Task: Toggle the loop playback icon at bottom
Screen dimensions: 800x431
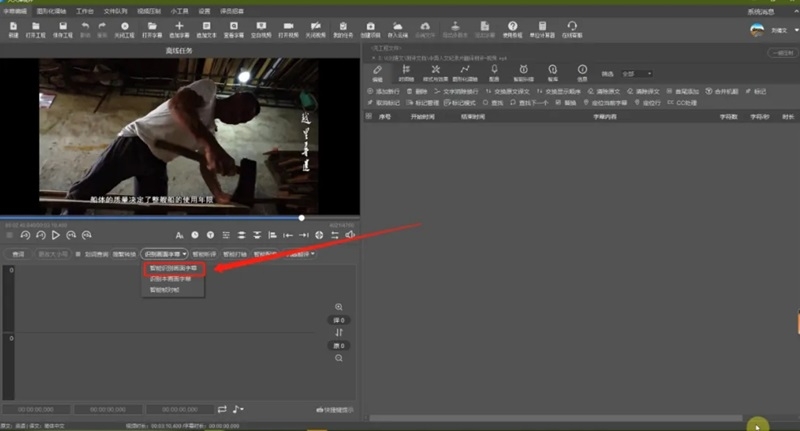Action: point(222,409)
